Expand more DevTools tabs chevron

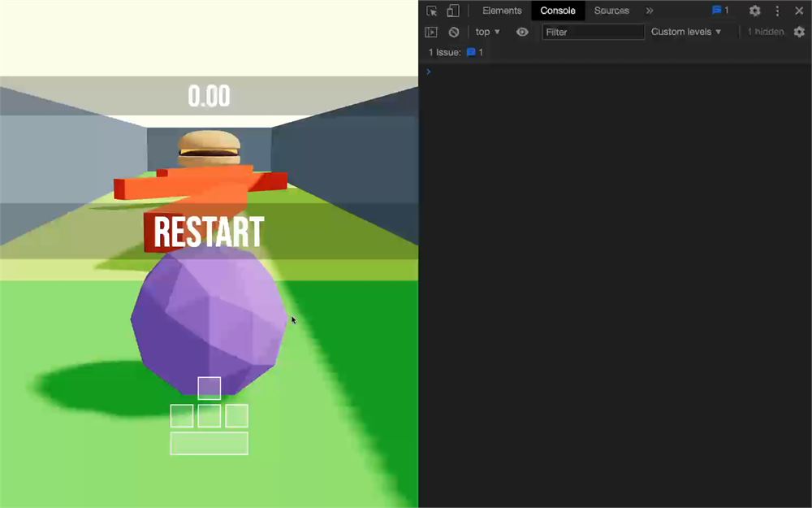[650, 11]
